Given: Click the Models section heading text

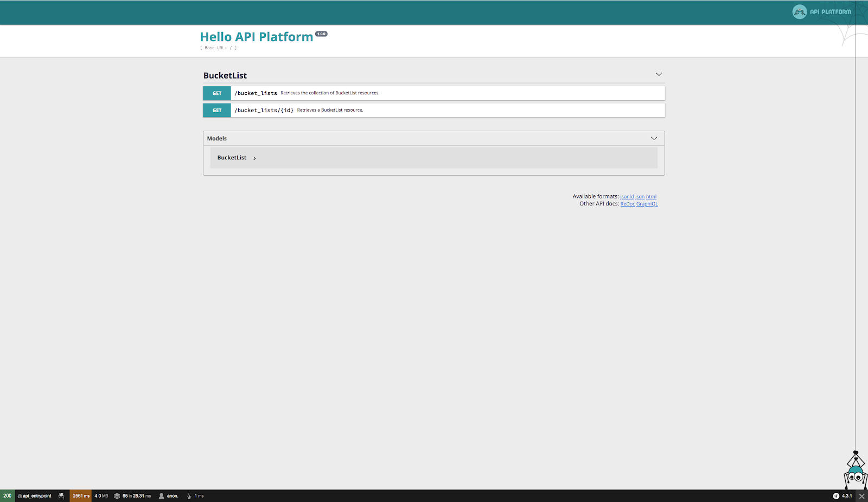Looking at the screenshot, I should [x=217, y=138].
